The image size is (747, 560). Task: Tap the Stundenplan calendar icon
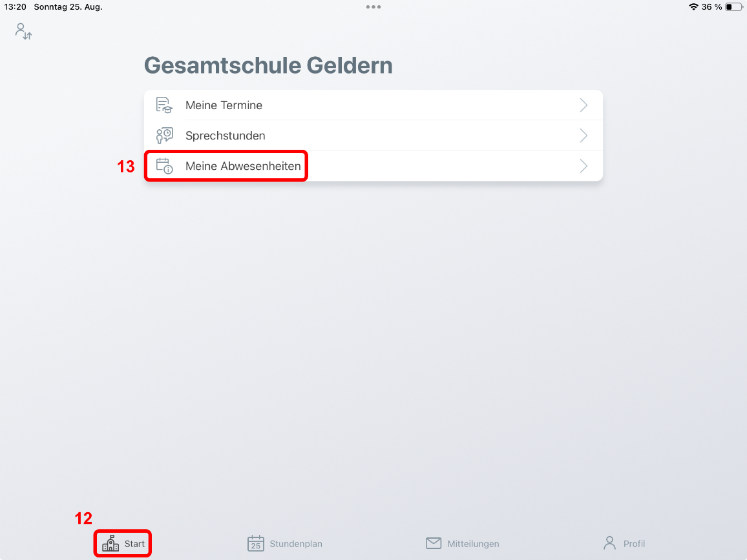tap(256, 543)
